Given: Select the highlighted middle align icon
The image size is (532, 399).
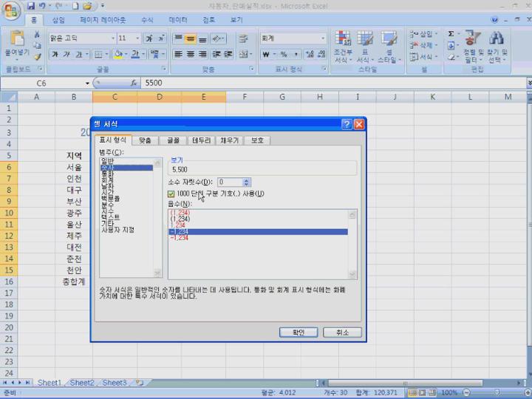Looking at the screenshot, I should [x=191, y=38].
